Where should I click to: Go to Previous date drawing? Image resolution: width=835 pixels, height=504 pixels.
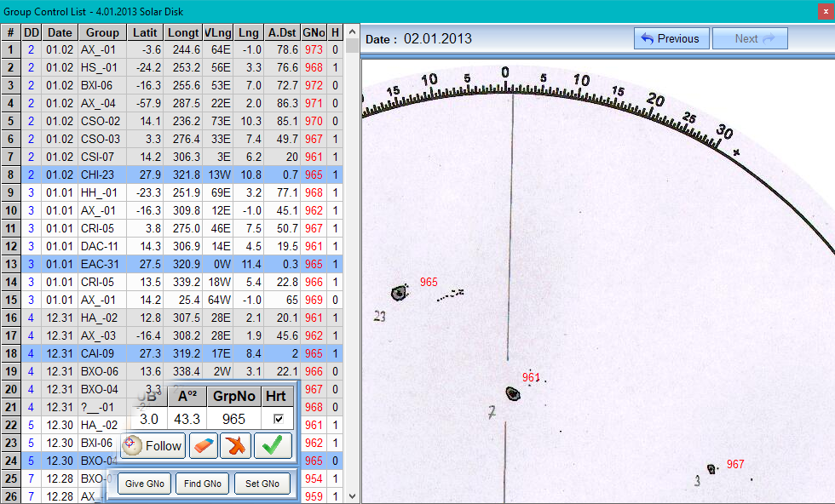pyautogui.click(x=671, y=38)
